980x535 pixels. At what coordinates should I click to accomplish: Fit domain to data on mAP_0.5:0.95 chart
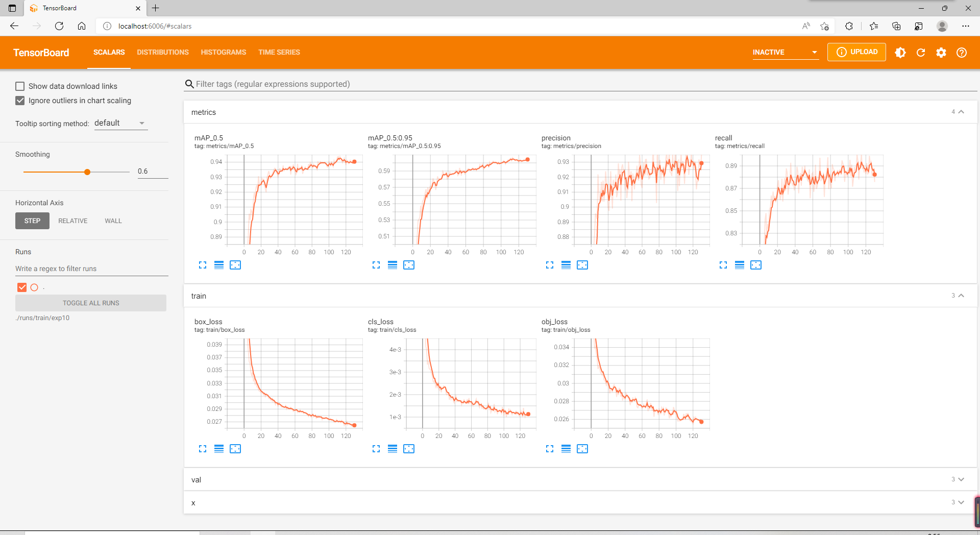point(409,265)
